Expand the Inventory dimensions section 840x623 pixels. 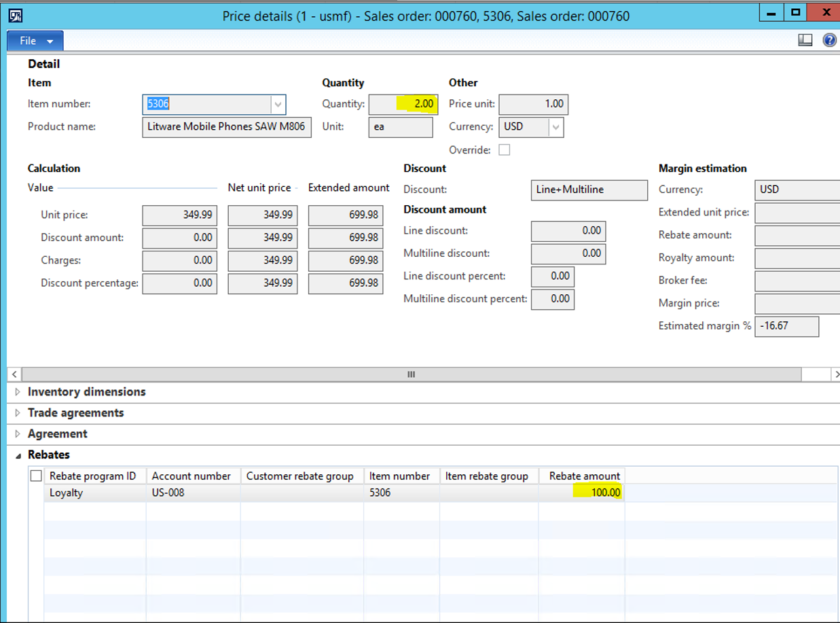pyautogui.click(x=86, y=392)
